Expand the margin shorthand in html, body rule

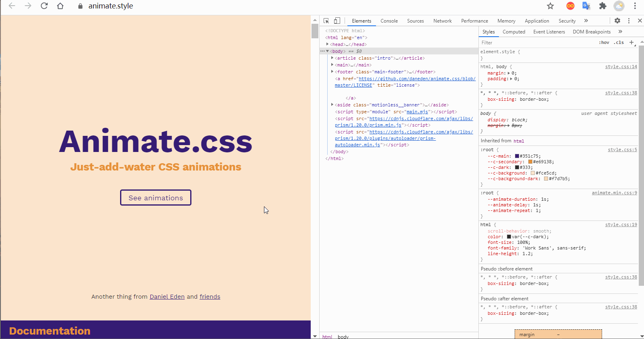click(x=509, y=73)
